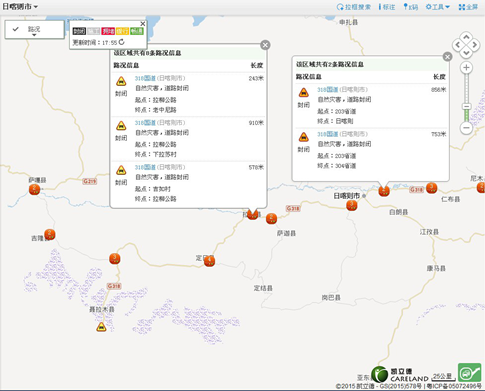Toggle the 路况 traffic layer checkmark

(15, 29)
